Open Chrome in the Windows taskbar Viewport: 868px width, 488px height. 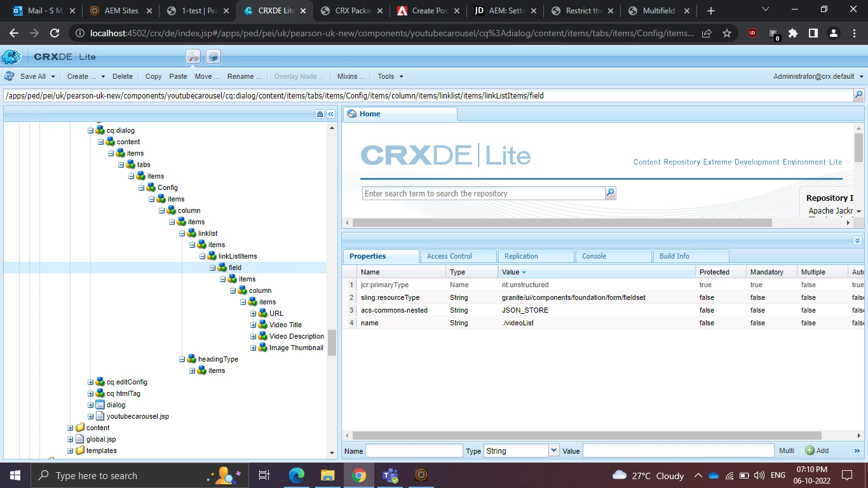pos(359,475)
